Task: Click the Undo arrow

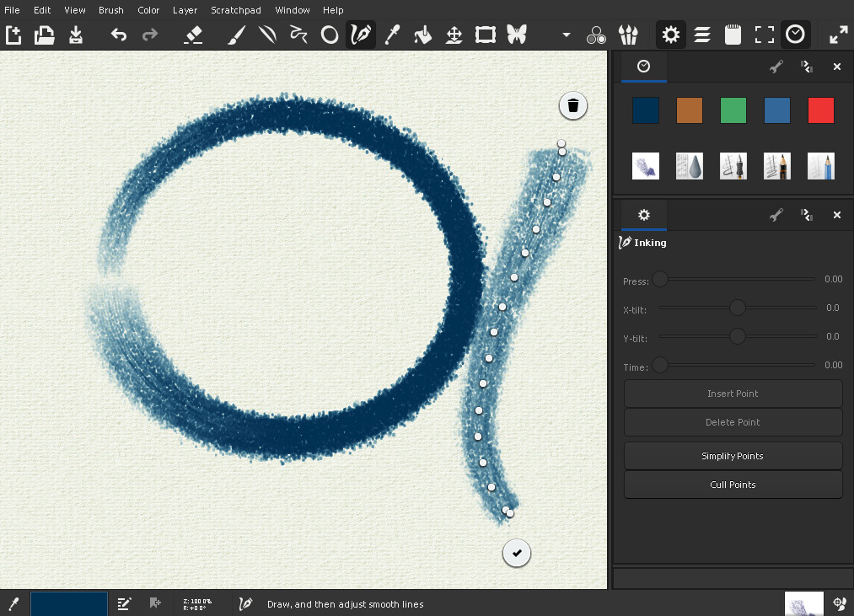Action: click(119, 35)
